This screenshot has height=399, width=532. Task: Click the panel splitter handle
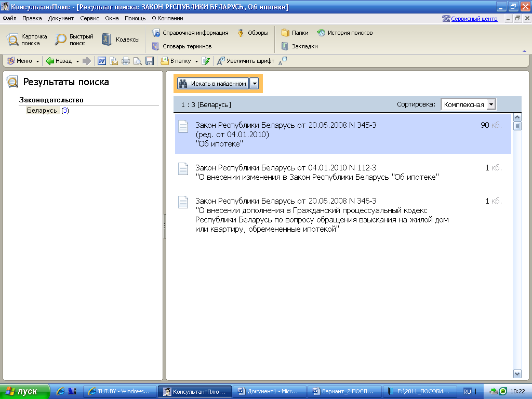[165, 225]
